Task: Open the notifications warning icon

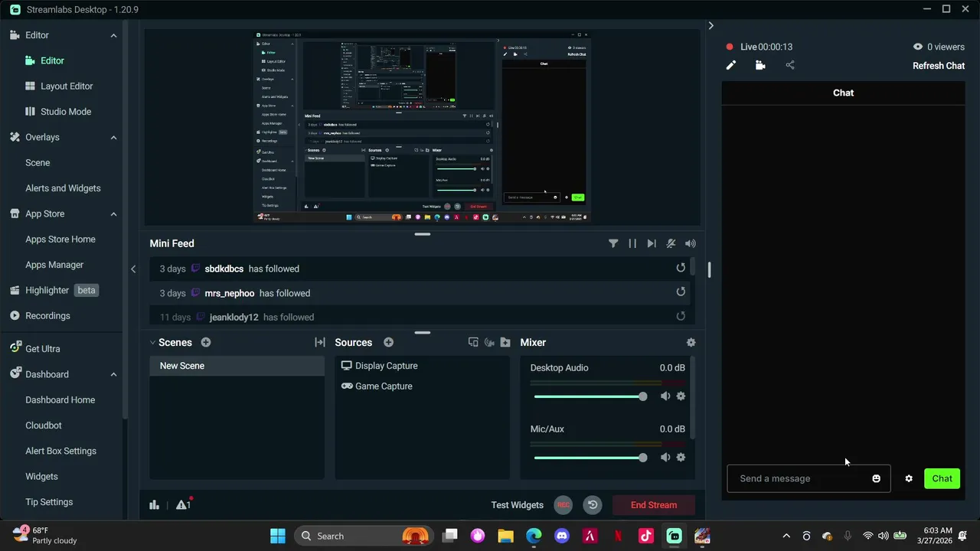Action: (183, 504)
